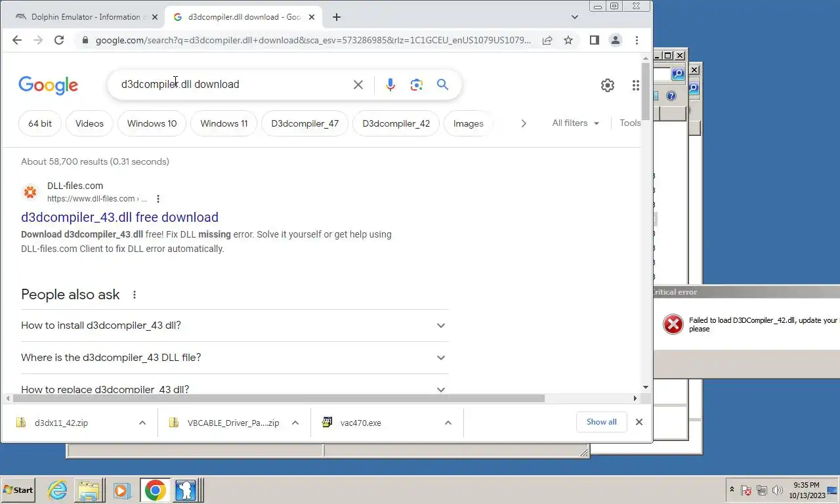The image size is (840, 504).
Task: Show hidden system tray icons
Action: point(732,490)
